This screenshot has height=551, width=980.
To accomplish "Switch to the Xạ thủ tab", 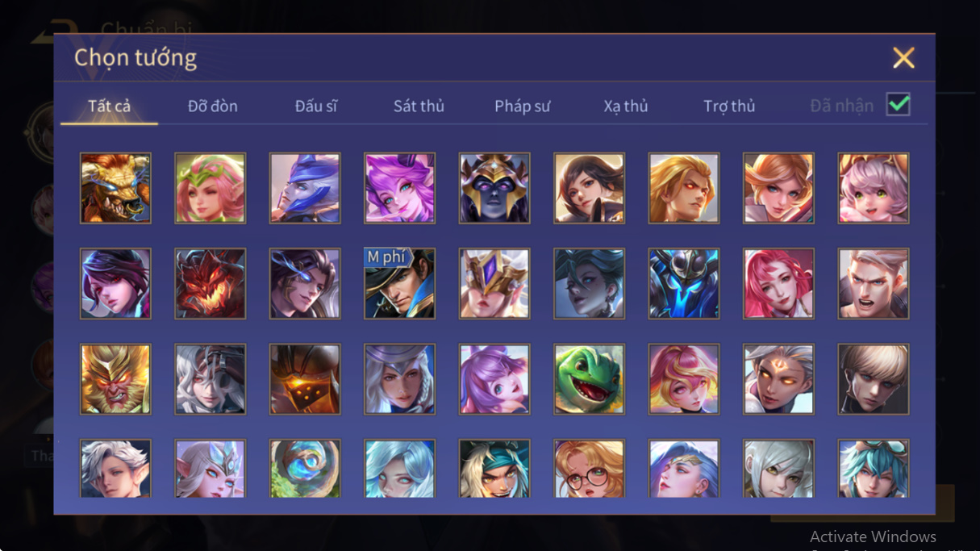I will (x=626, y=106).
